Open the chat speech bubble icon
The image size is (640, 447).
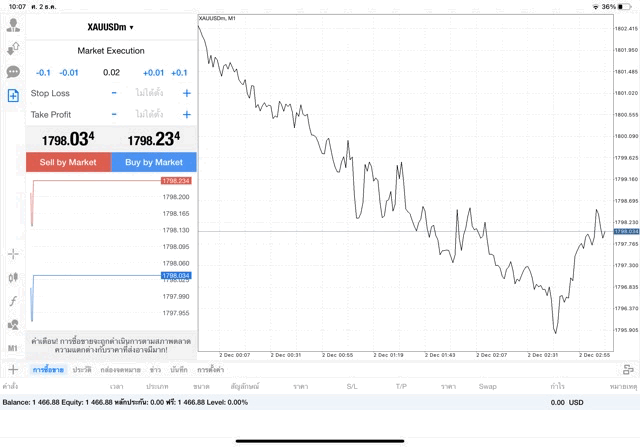click(x=13, y=72)
